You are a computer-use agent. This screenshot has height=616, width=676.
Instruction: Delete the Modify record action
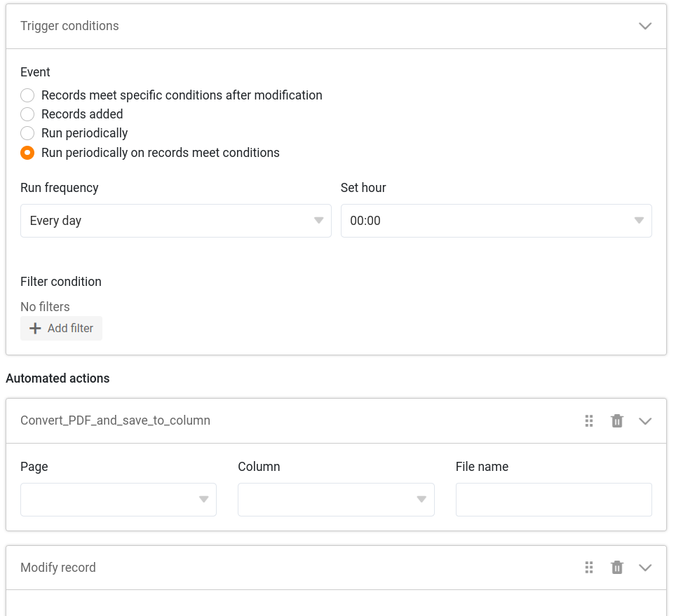[x=617, y=568]
